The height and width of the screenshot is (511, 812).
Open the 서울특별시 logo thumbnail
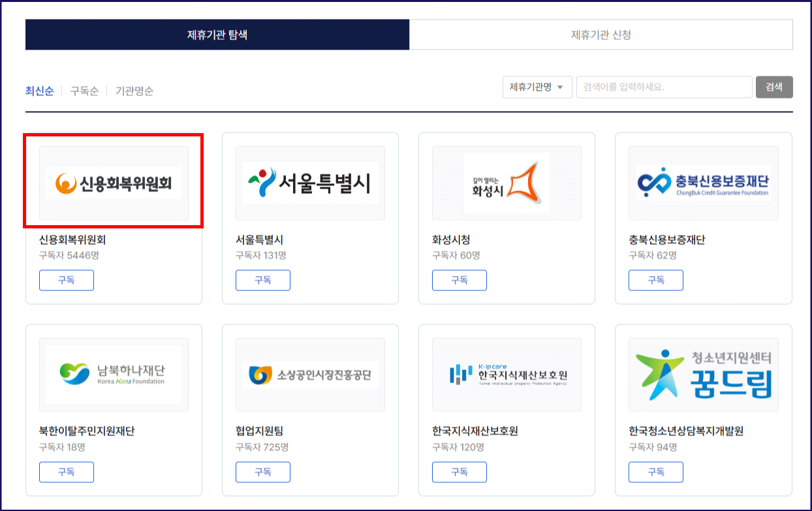(x=310, y=183)
